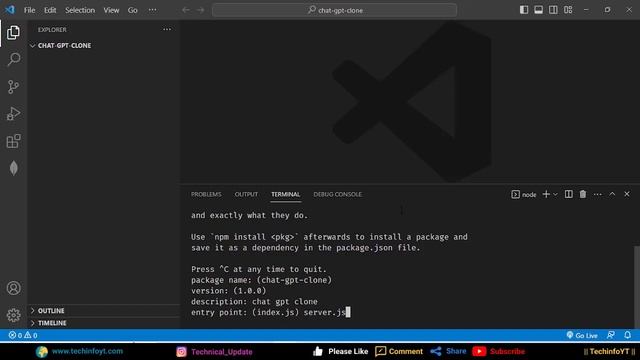Open the Source Control view

pyautogui.click(x=13, y=87)
